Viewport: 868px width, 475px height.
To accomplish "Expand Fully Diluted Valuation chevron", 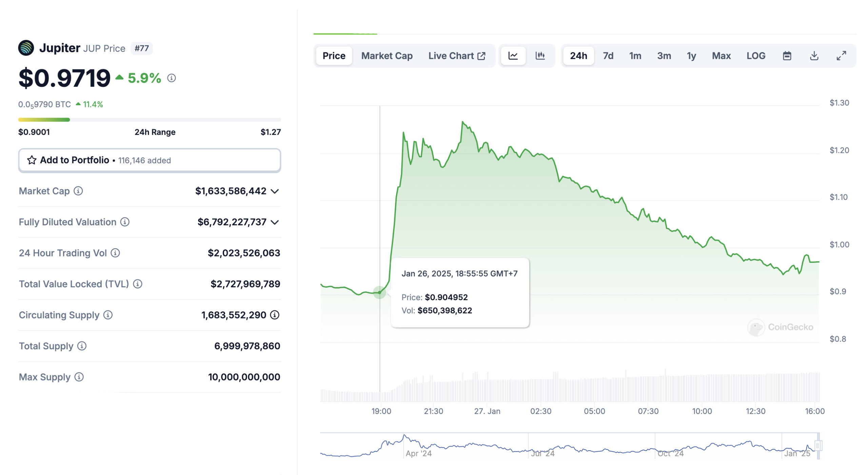I will point(275,222).
